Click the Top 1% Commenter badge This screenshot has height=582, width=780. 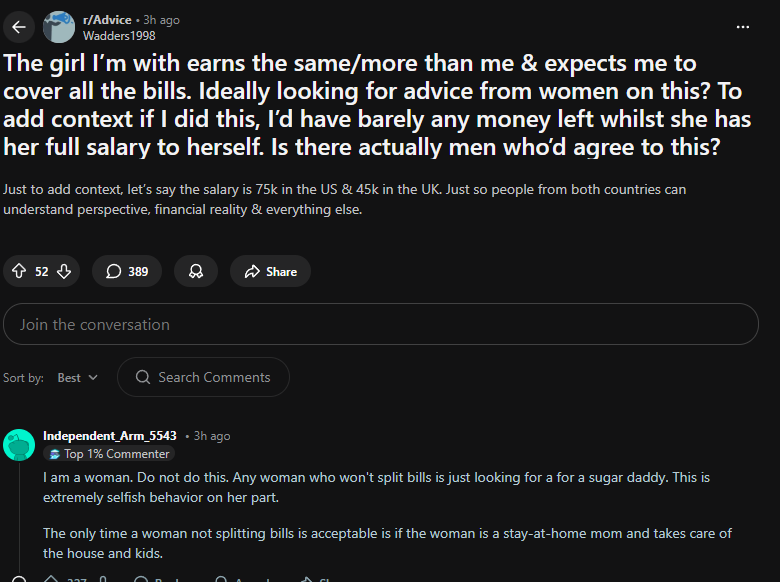[x=108, y=454]
